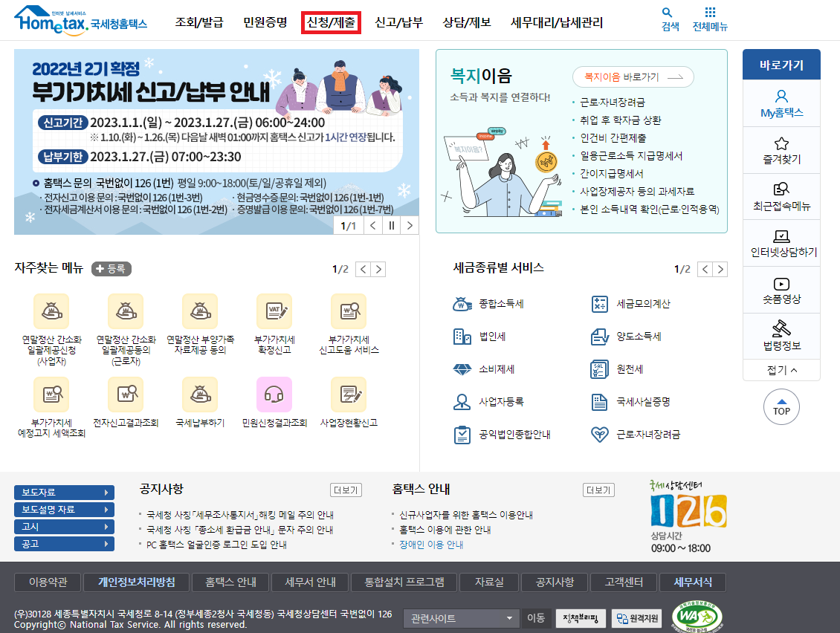This screenshot has height=633, width=840.
Task: Open the 신고/납부 menu
Action: 399,22
